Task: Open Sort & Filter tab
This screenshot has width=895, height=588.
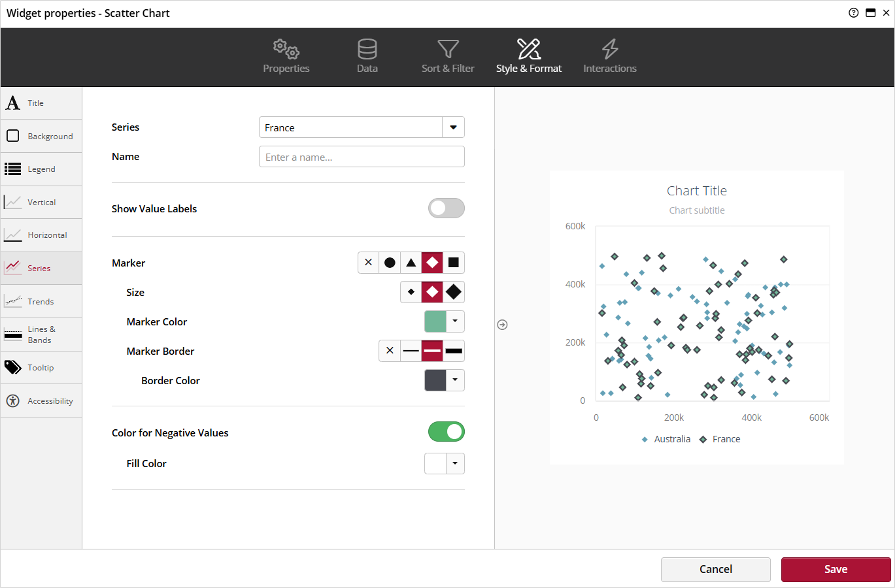Action: click(x=448, y=56)
